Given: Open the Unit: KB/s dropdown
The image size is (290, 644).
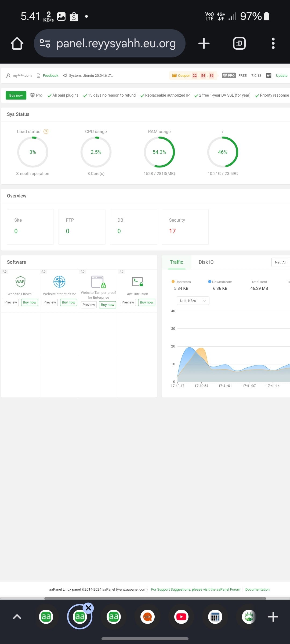Looking at the screenshot, I should (x=193, y=301).
